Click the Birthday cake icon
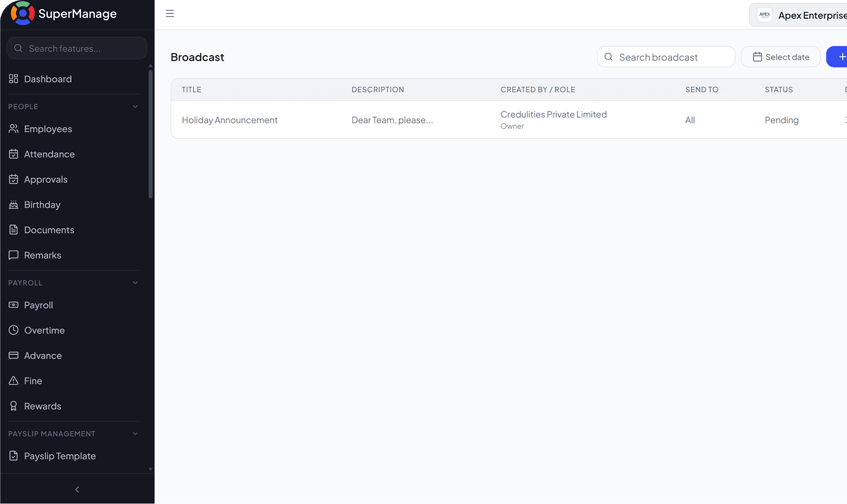Screen dimensions: 847x504 [13, 205]
